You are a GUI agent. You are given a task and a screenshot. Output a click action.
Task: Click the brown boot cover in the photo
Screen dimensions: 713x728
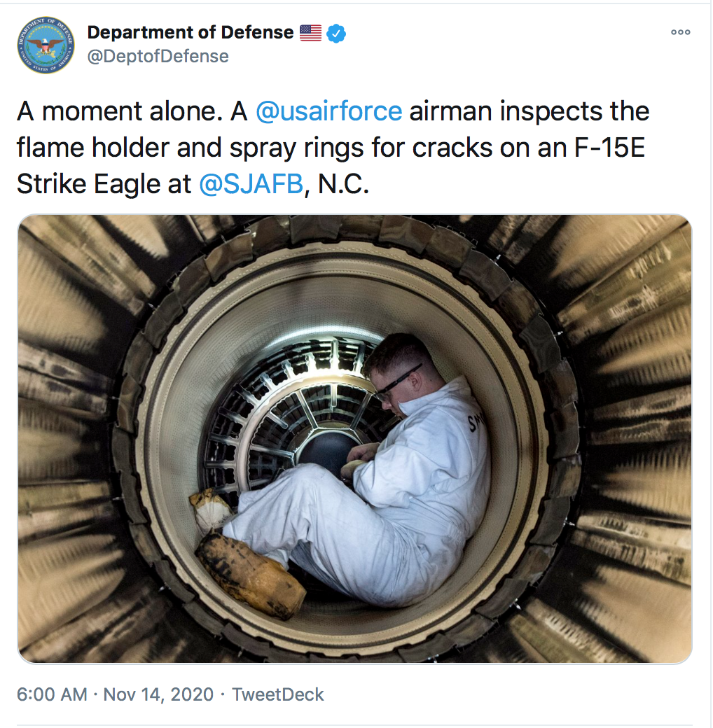point(251,575)
